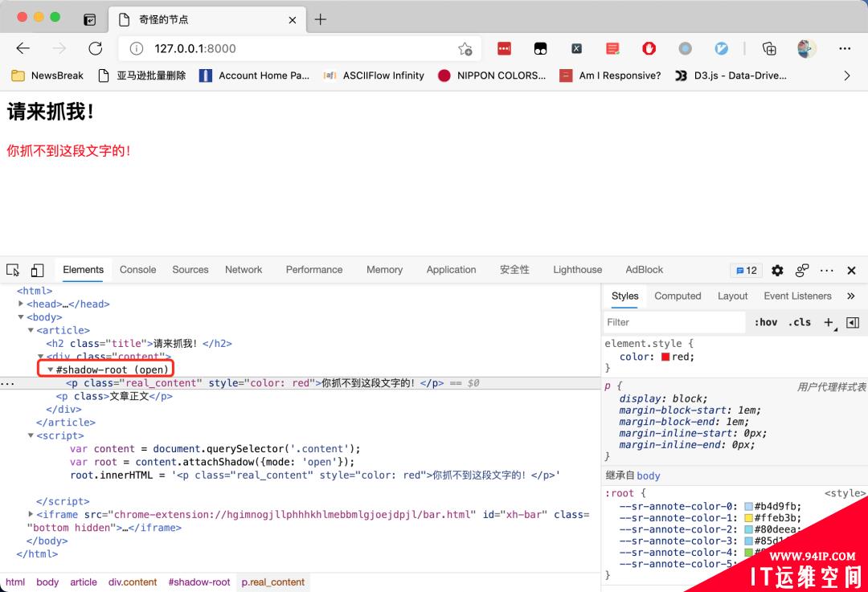Open Am I Responsive? bookmark
This screenshot has height=592, width=868.
pos(610,76)
